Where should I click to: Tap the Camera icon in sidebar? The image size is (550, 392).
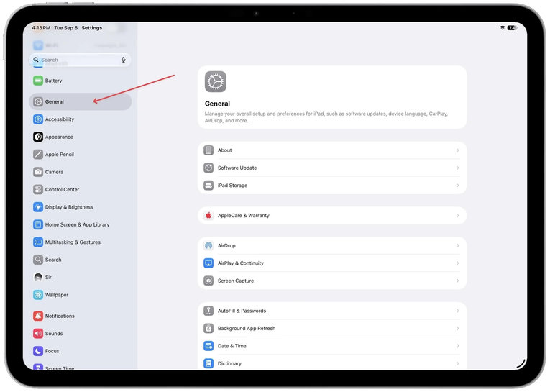(x=38, y=172)
